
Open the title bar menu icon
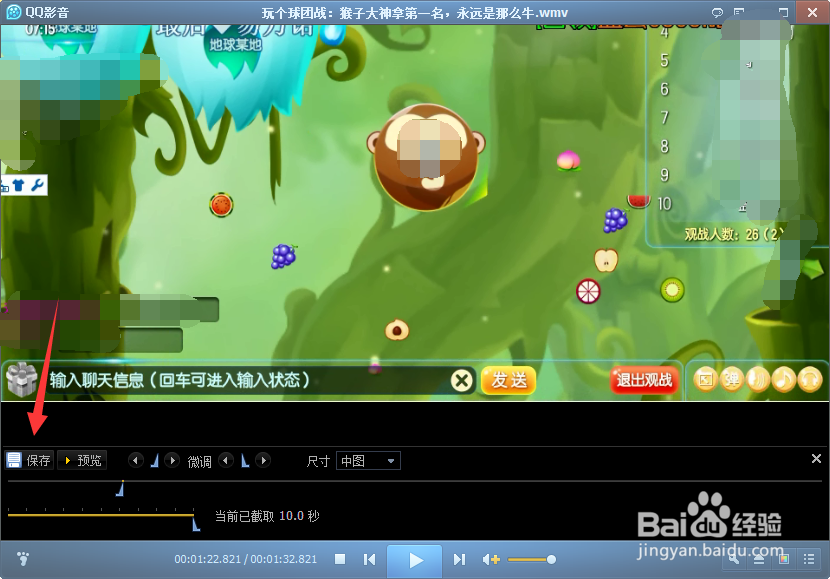coord(739,12)
